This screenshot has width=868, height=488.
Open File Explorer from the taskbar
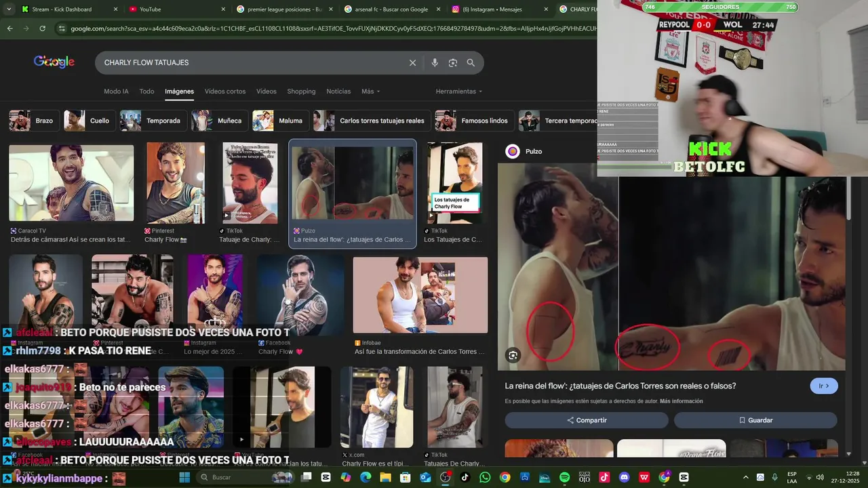click(385, 477)
